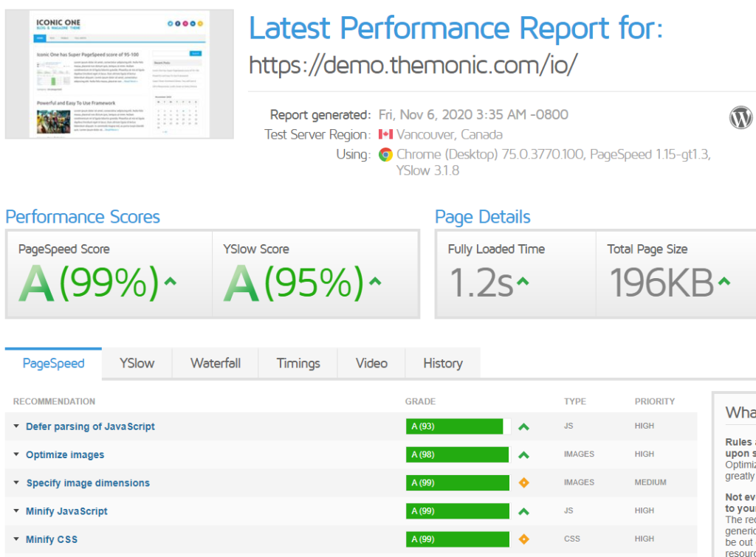Click the RECOMMENDATION column header
The image size is (756, 557).
pos(54,401)
